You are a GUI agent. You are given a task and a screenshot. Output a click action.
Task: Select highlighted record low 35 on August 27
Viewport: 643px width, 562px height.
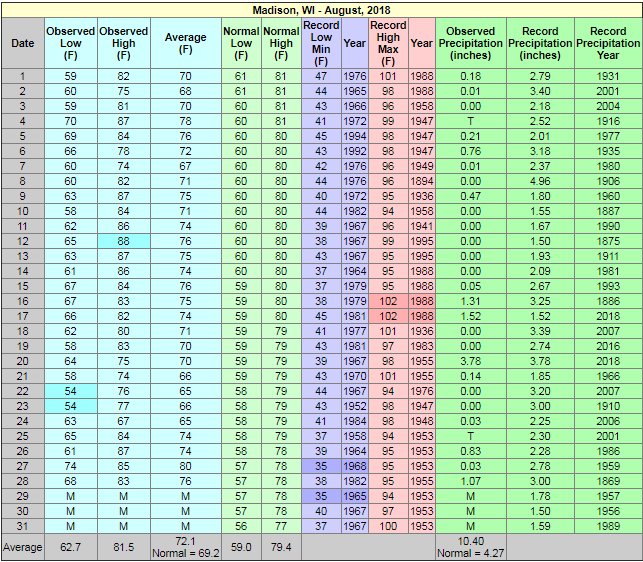pyautogui.click(x=321, y=466)
